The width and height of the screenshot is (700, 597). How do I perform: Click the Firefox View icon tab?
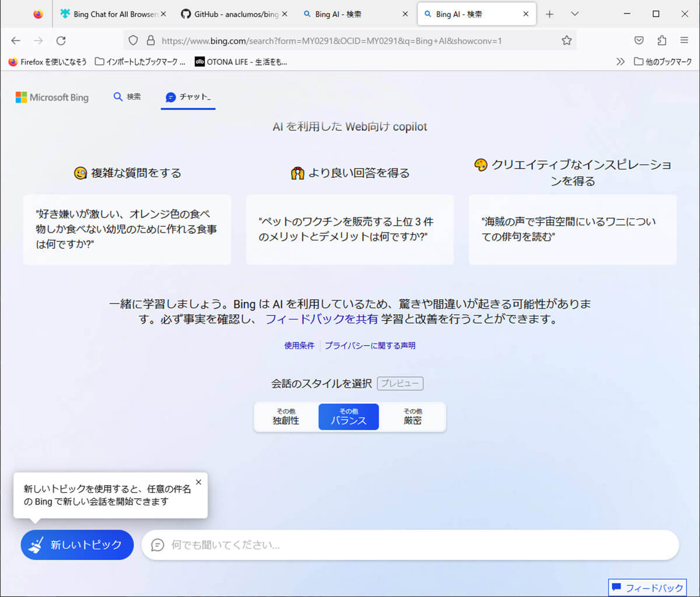[38, 14]
